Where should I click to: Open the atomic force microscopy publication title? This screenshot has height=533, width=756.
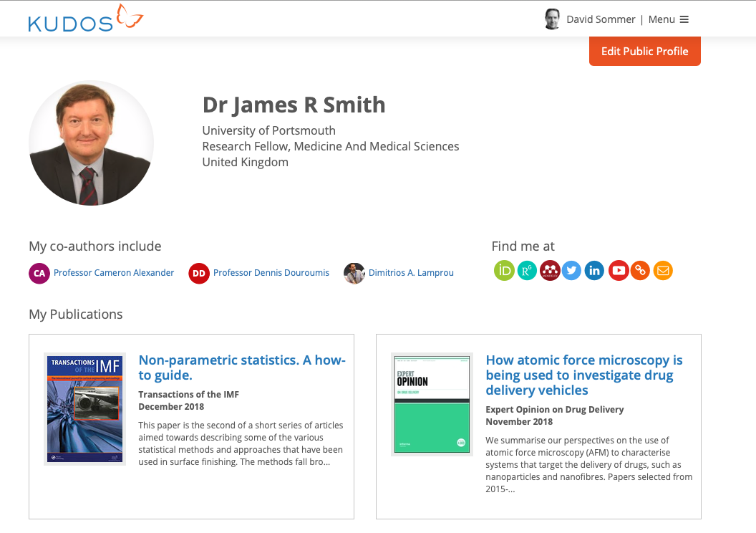coord(583,375)
